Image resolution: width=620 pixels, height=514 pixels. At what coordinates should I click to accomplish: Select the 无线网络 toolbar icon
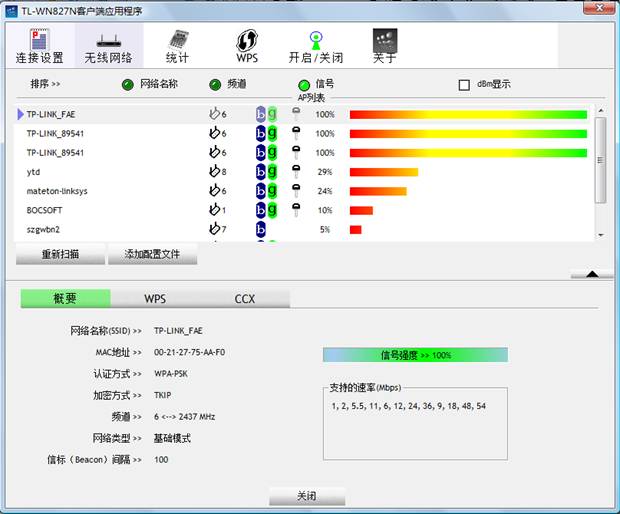(x=108, y=45)
